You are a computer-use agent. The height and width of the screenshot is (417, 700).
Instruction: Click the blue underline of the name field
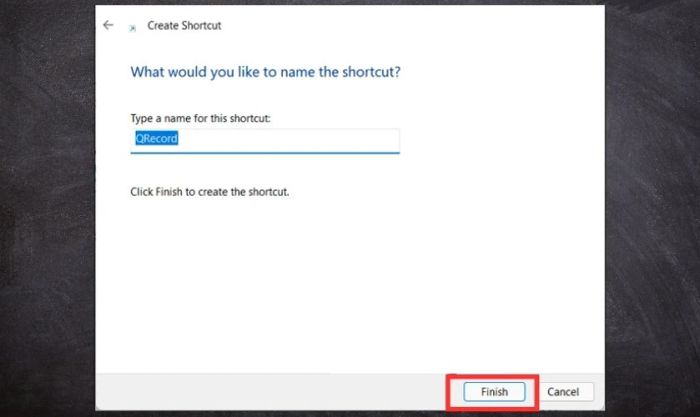[x=265, y=153]
